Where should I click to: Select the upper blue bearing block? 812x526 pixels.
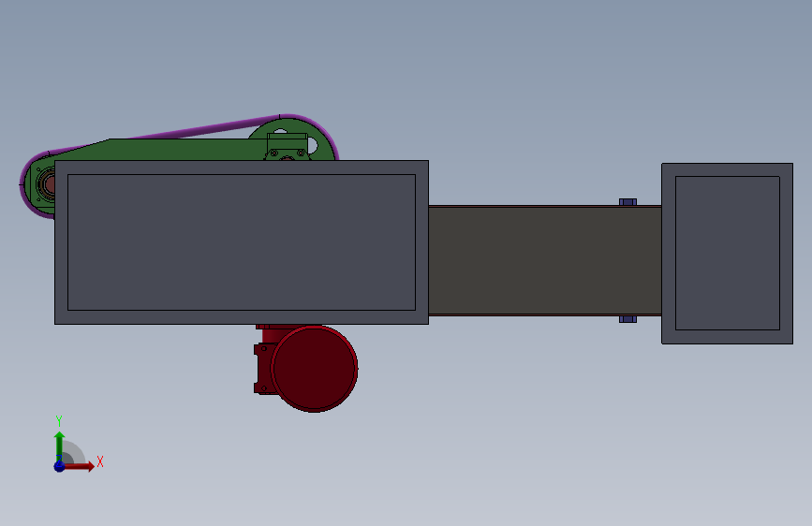pos(627,202)
